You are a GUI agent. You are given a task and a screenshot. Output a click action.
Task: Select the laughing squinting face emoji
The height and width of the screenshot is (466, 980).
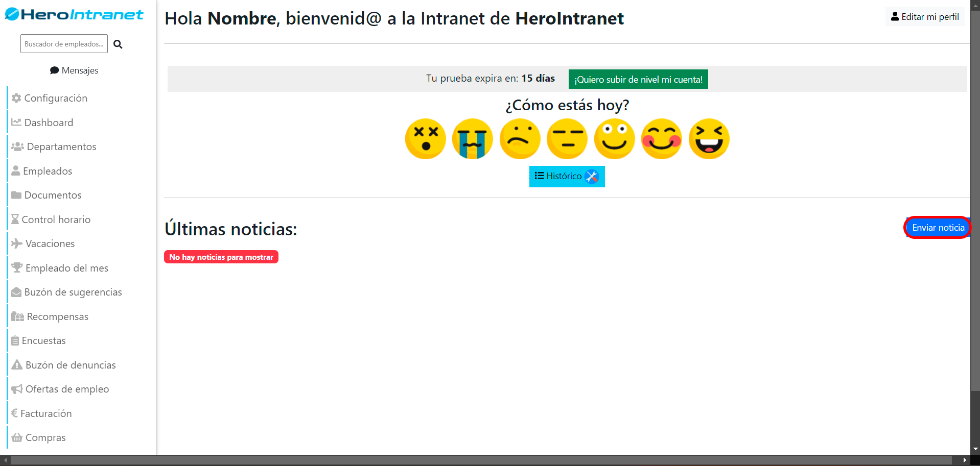tap(709, 139)
